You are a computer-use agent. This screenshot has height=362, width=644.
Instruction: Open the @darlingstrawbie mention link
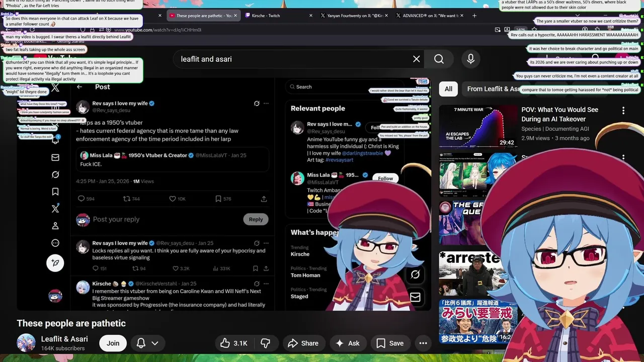[x=363, y=153]
